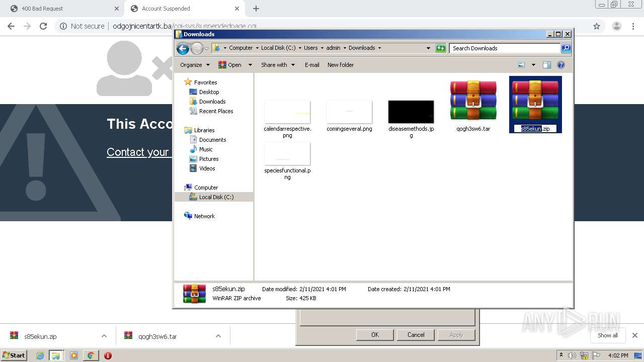This screenshot has height=362, width=644.
Task: Click Local Disk (C:) breadcrumb segment
Action: (278, 48)
